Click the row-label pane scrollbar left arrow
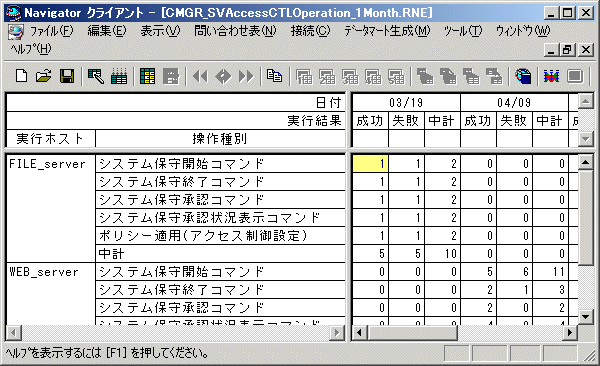This screenshot has width=600, height=366. (14, 332)
